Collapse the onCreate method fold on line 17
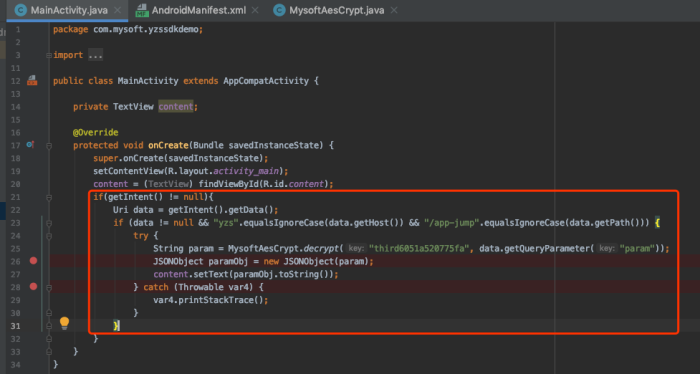Screen dimensions: 700x374 [x=49, y=145]
